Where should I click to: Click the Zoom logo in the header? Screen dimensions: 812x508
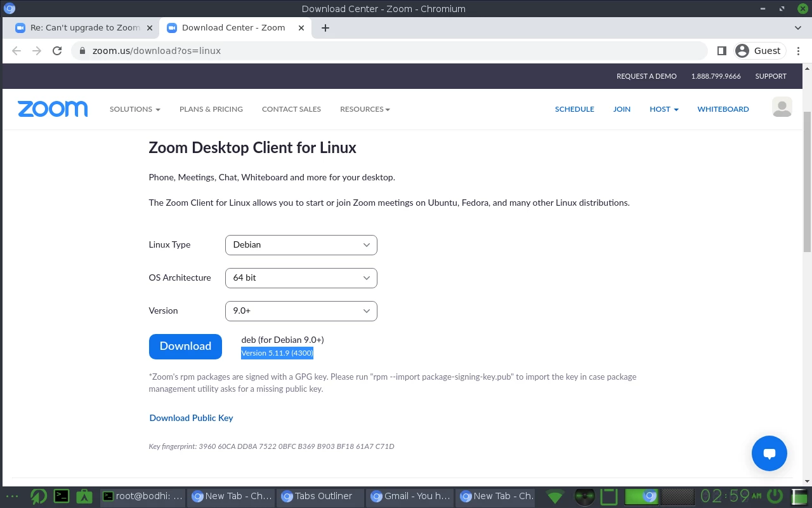(53, 109)
